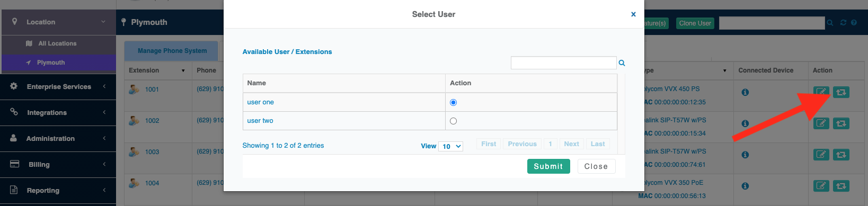This screenshot has height=206, width=868.
Task: Click the Close button in the dialog
Action: pyautogui.click(x=596, y=166)
